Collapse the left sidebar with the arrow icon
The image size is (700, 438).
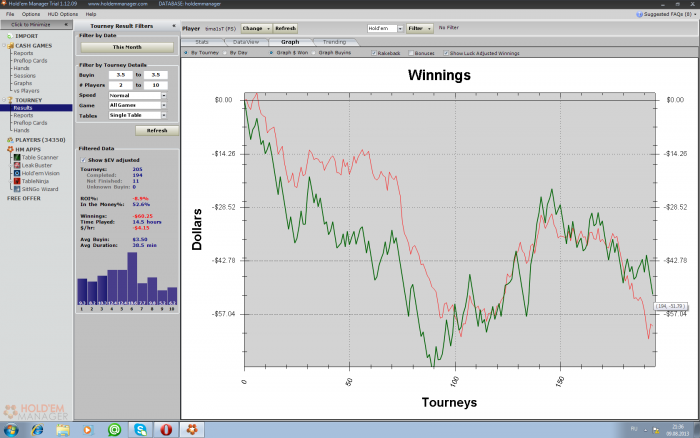(66, 25)
